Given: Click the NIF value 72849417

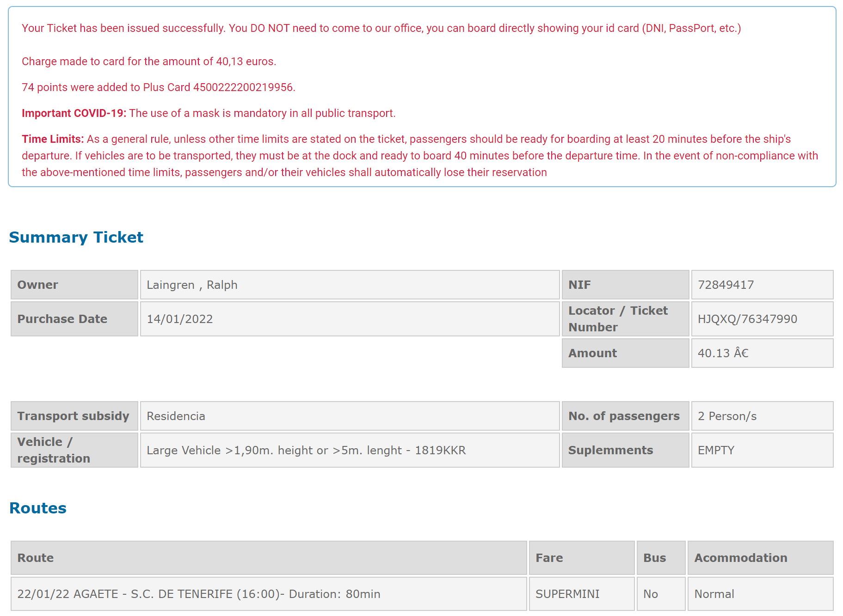Looking at the screenshot, I should tap(726, 285).
